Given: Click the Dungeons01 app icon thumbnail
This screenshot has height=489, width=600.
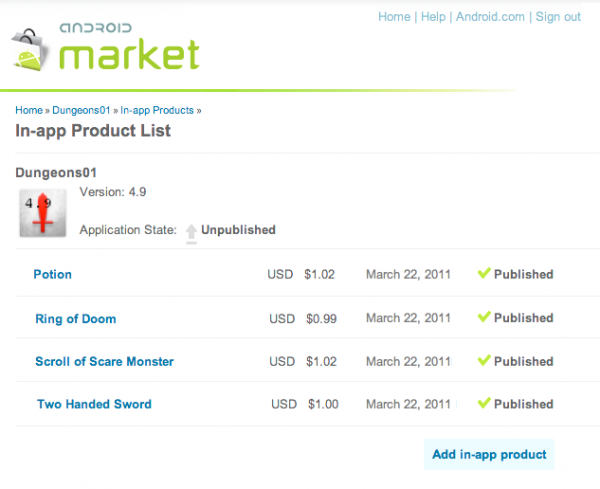Looking at the screenshot, I should tap(43, 213).
